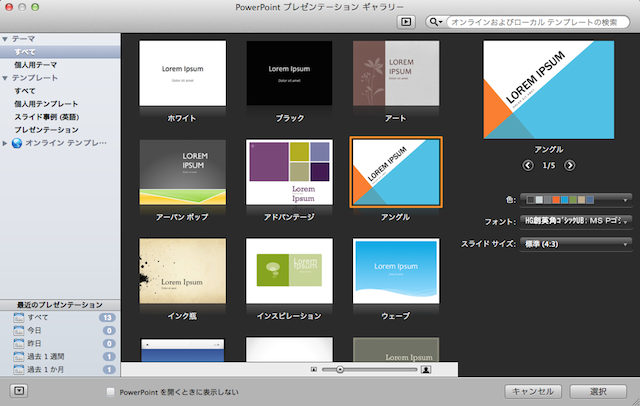The width and height of the screenshot is (640, 406).
Task: Open the フォント dropdown
Action: pyautogui.click(x=576, y=221)
